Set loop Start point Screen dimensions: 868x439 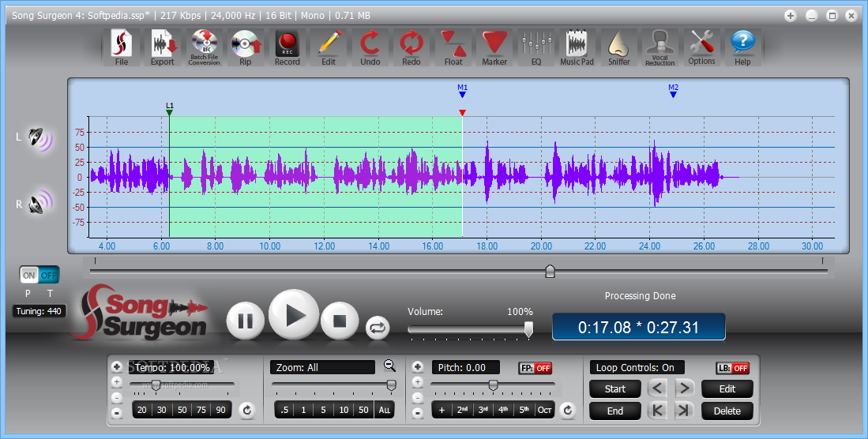coord(615,388)
